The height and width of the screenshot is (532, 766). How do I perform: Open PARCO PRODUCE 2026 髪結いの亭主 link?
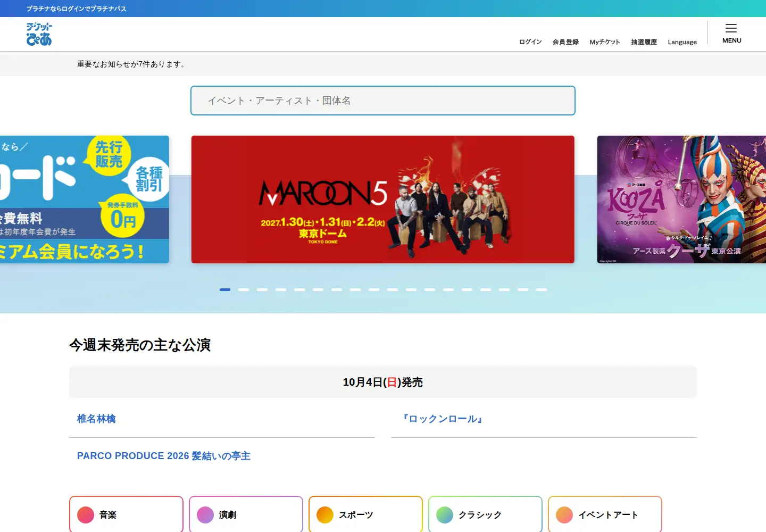click(164, 456)
